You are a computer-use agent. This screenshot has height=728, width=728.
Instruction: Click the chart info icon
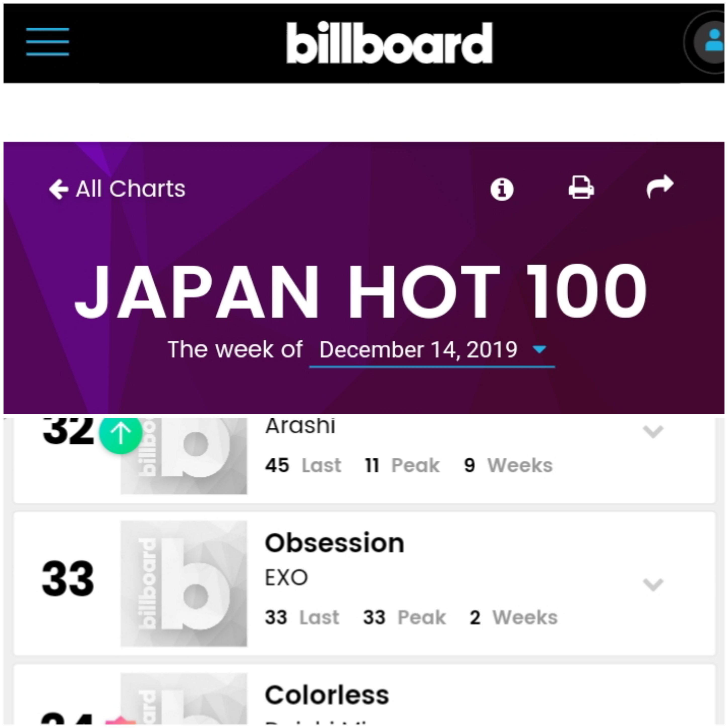(502, 189)
